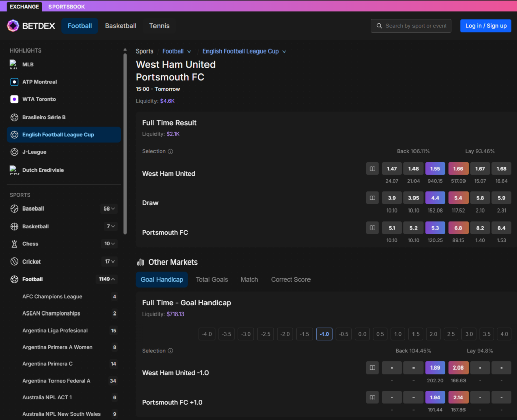This screenshot has height=420, width=517.
Task: Open Brasileiro Série B football icon
Action: click(x=14, y=117)
